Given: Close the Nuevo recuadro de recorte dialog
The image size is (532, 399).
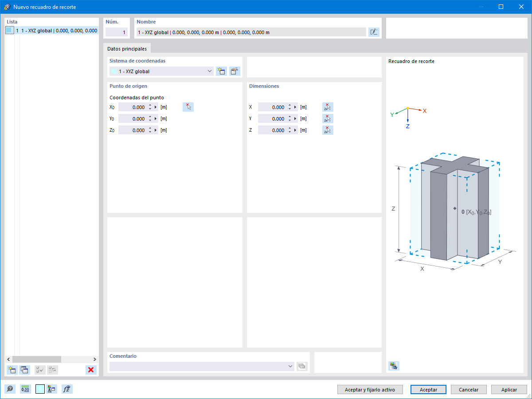Looking at the screenshot, I should click(521, 7).
